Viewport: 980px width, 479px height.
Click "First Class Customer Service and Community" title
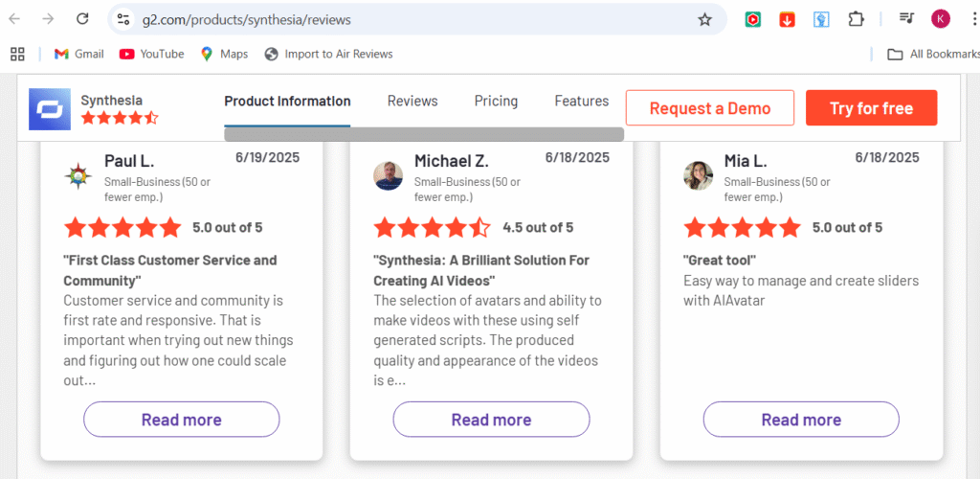coord(170,270)
